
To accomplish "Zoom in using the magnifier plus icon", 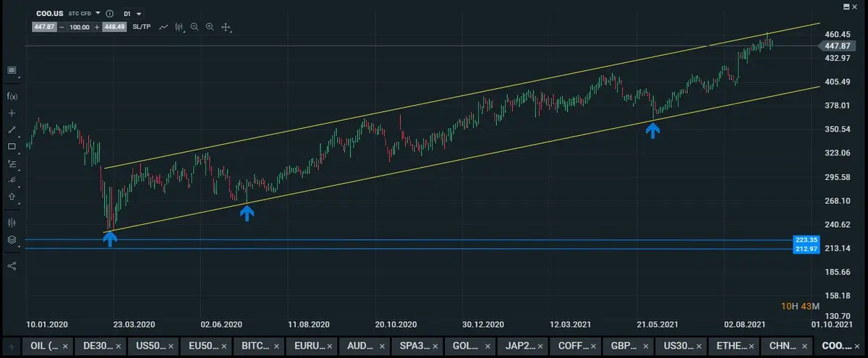I will click(210, 27).
